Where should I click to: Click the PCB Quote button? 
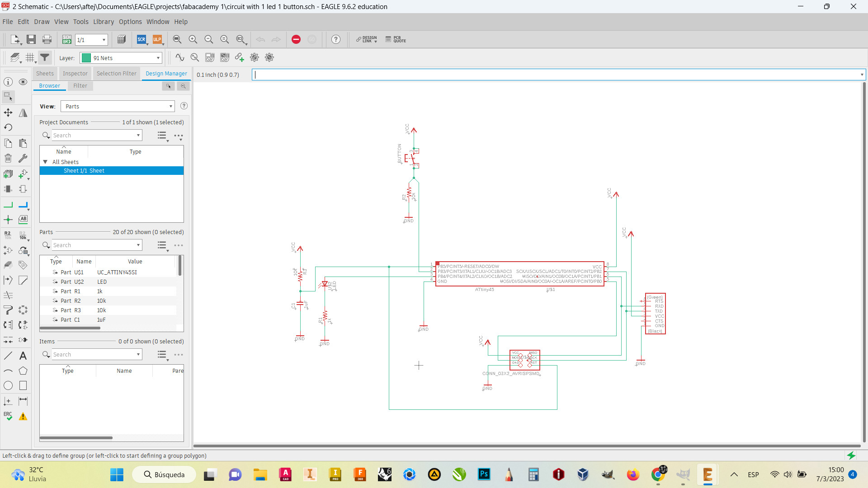click(x=395, y=39)
